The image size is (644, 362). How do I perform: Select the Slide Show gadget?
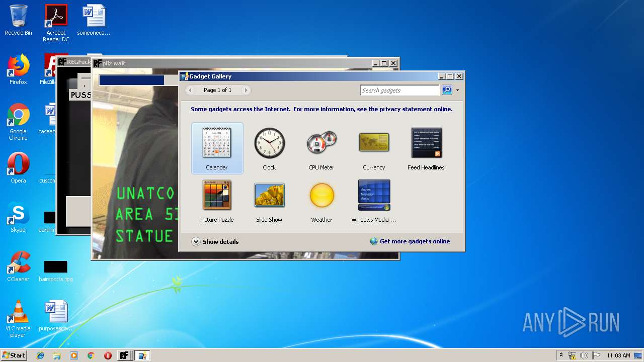point(269,201)
